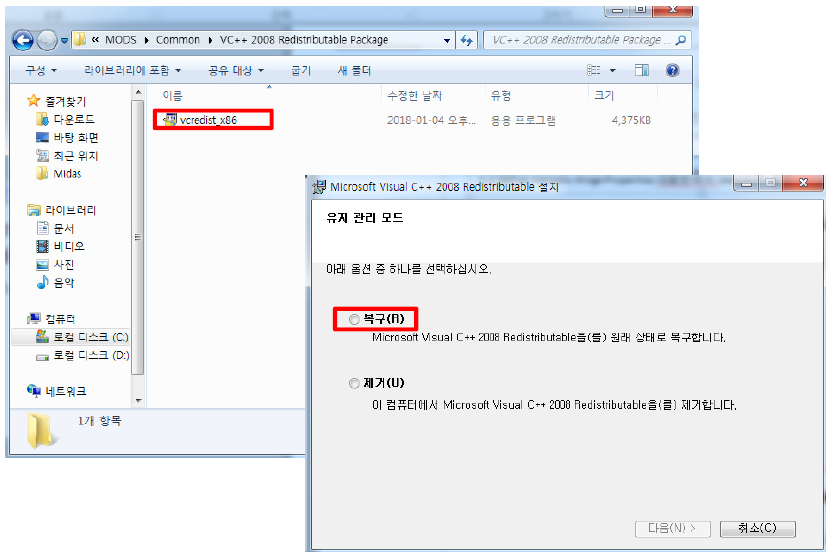Go forward using the Explorer forward arrow
Viewport: 831px width, 554px height.
click(47, 40)
